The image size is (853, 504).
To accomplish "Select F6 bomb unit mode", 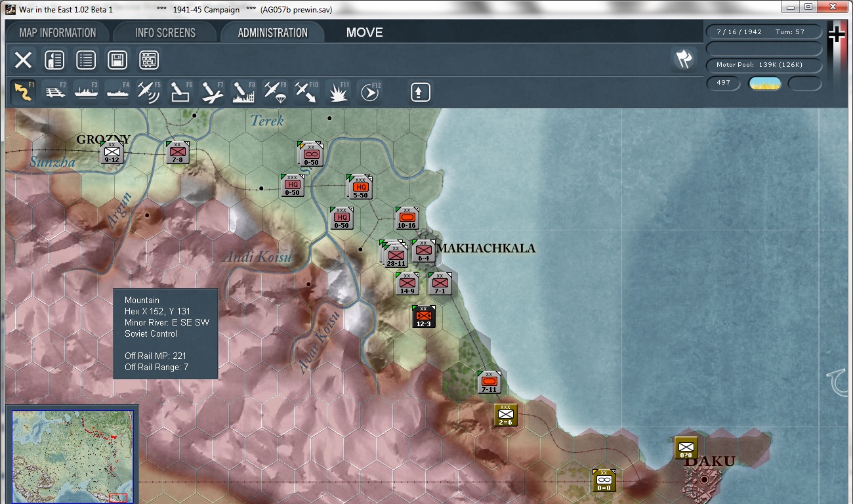I will click(x=180, y=92).
